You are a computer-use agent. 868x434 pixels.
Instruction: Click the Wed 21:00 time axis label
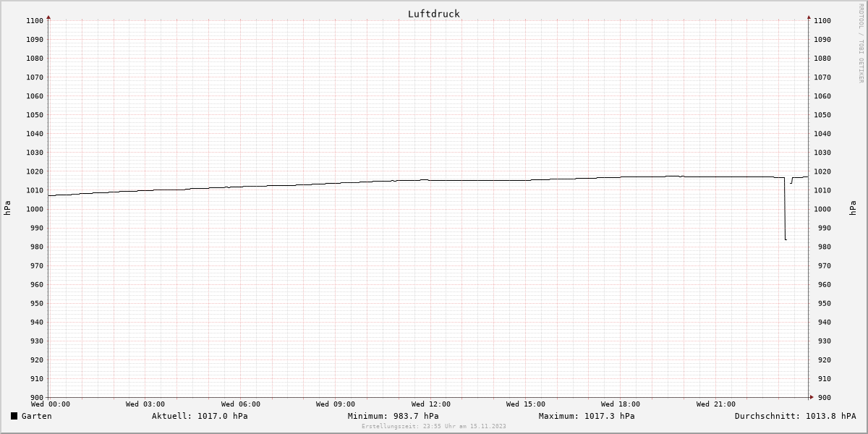[716, 404]
